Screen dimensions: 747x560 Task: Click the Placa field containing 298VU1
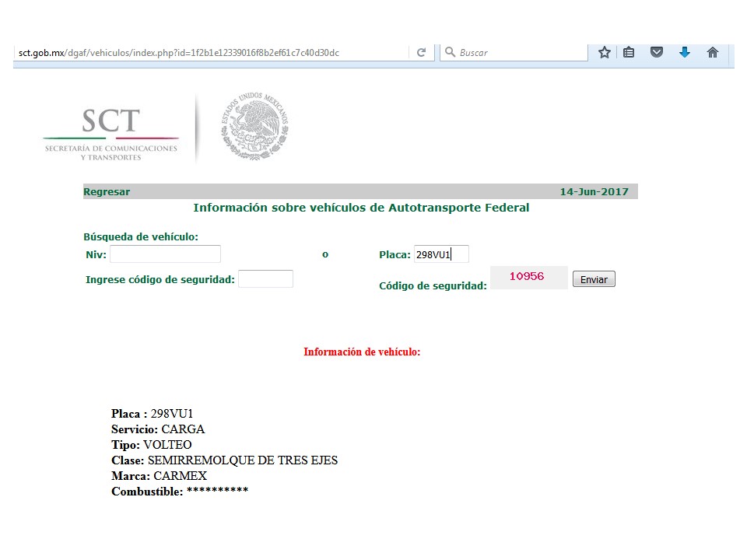tap(440, 254)
